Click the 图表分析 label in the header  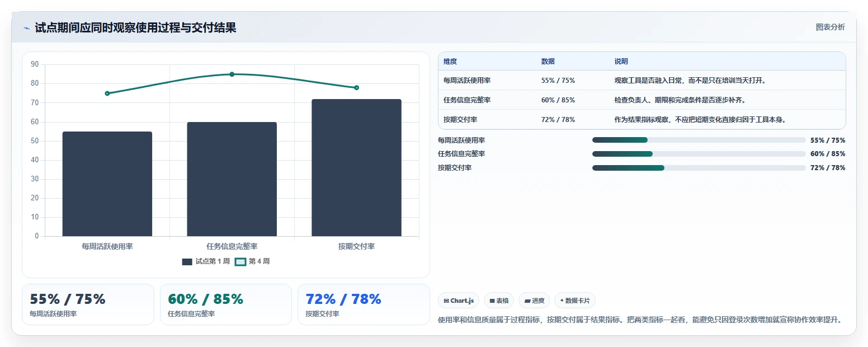(x=830, y=27)
